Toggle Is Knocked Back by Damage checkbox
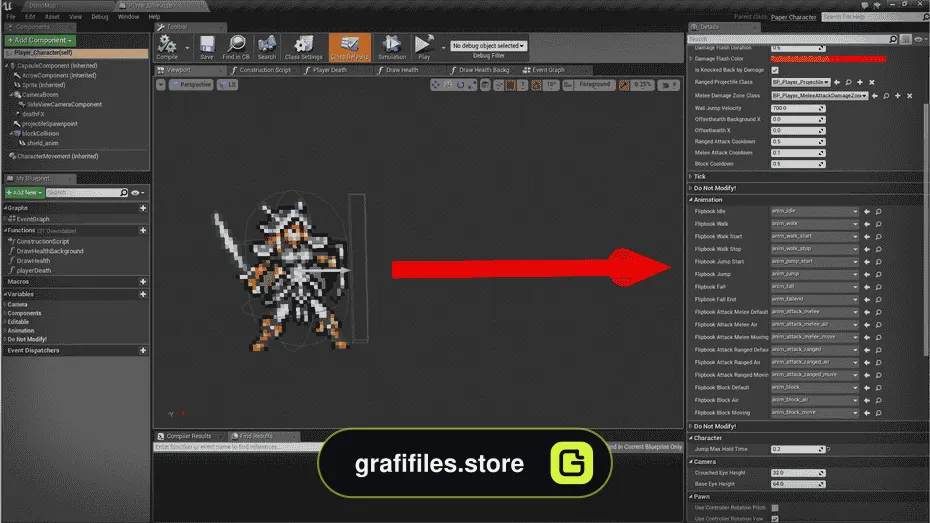Viewport: 930px width, 523px height. (775, 70)
